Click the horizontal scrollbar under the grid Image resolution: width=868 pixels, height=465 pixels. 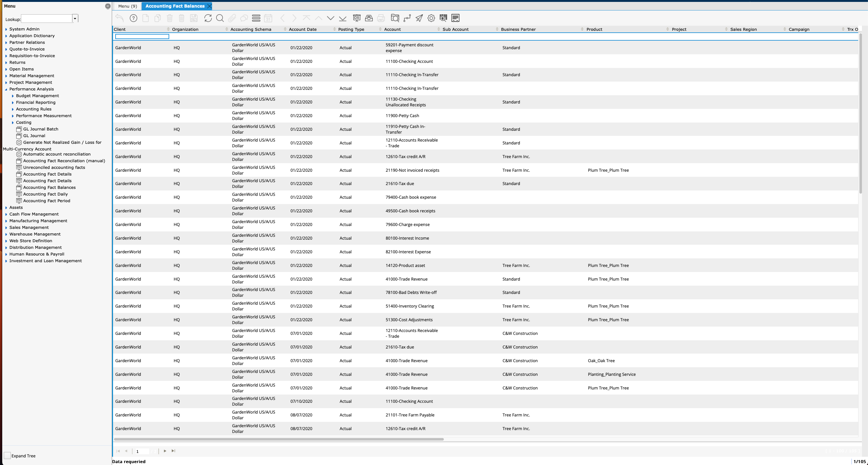pyautogui.click(x=279, y=439)
